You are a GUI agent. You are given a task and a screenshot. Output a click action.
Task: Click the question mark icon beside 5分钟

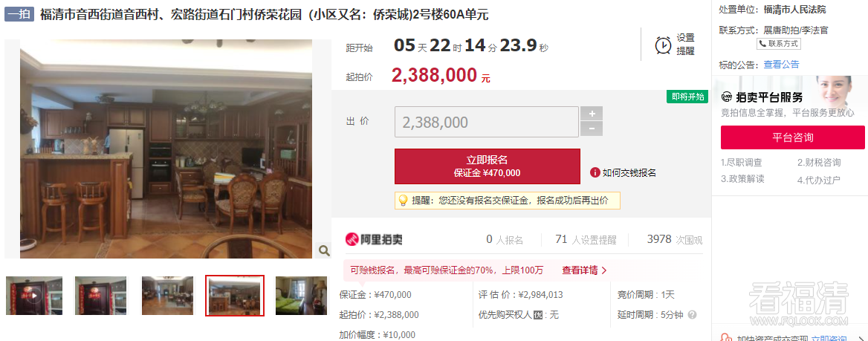tap(692, 315)
